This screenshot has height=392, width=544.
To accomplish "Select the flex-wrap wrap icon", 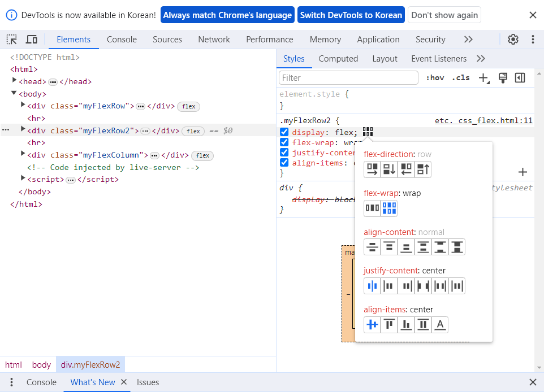I will (x=389, y=208).
